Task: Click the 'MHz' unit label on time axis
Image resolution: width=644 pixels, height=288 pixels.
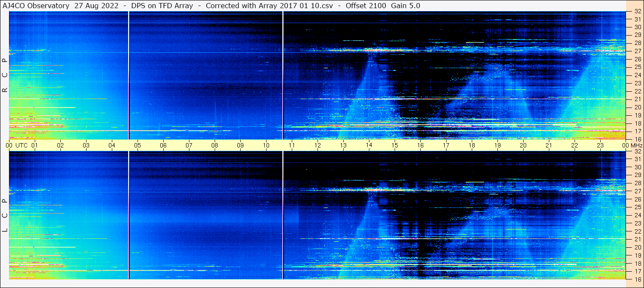Action: [x=636, y=145]
